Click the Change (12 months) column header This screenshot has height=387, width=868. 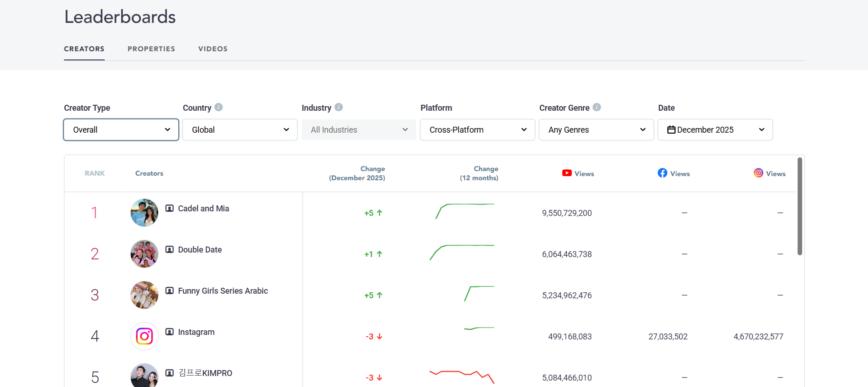(x=479, y=173)
